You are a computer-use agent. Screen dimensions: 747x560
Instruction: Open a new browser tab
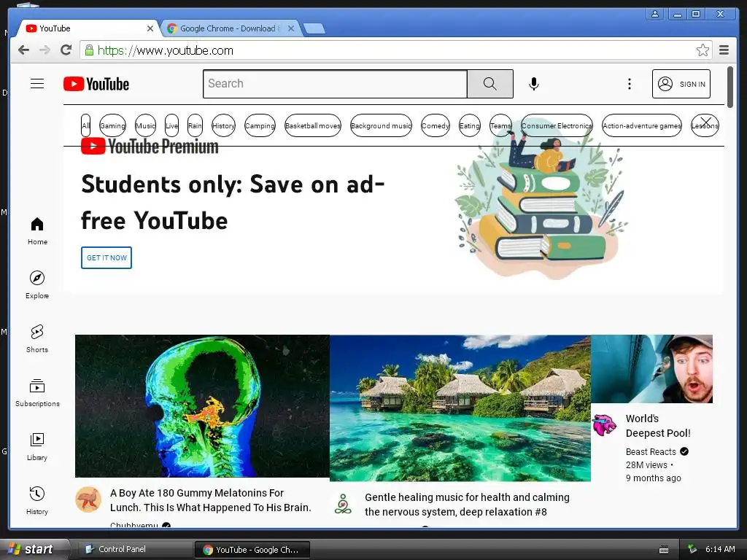pos(314,28)
